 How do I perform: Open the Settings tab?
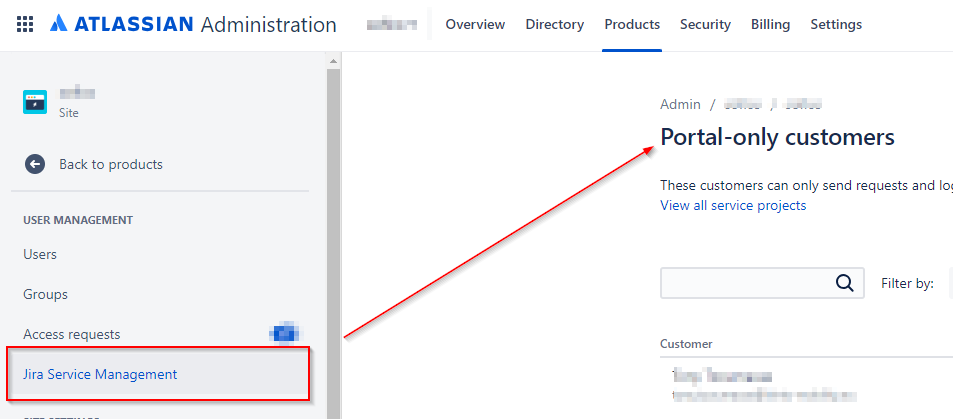pos(836,24)
